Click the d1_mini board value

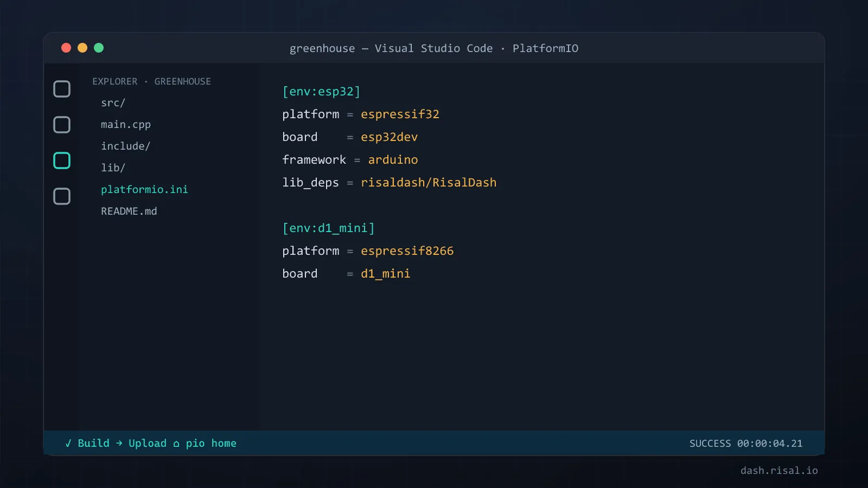[x=385, y=274]
